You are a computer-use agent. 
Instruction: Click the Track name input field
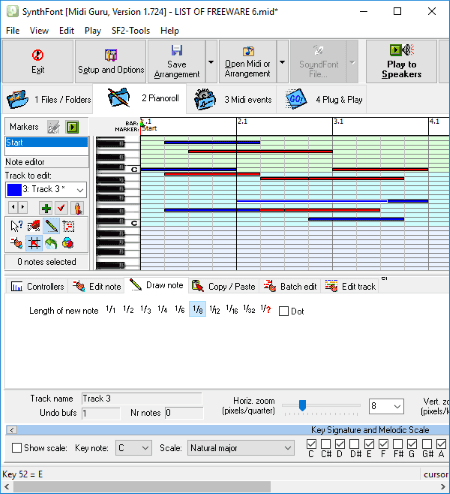142,399
